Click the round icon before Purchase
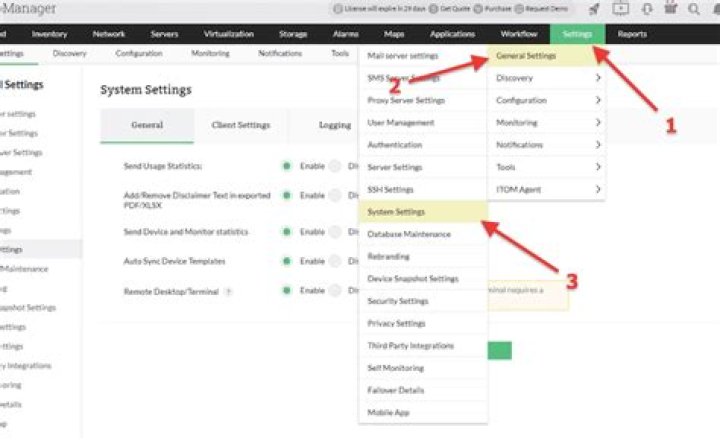The image size is (720, 441). coord(478,9)
